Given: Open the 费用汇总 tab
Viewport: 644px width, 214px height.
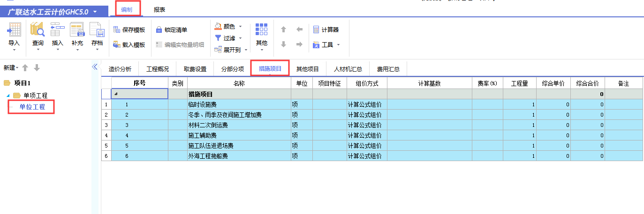Looking at the screenshot, I should pyautogui.click(x=388, y=69).
